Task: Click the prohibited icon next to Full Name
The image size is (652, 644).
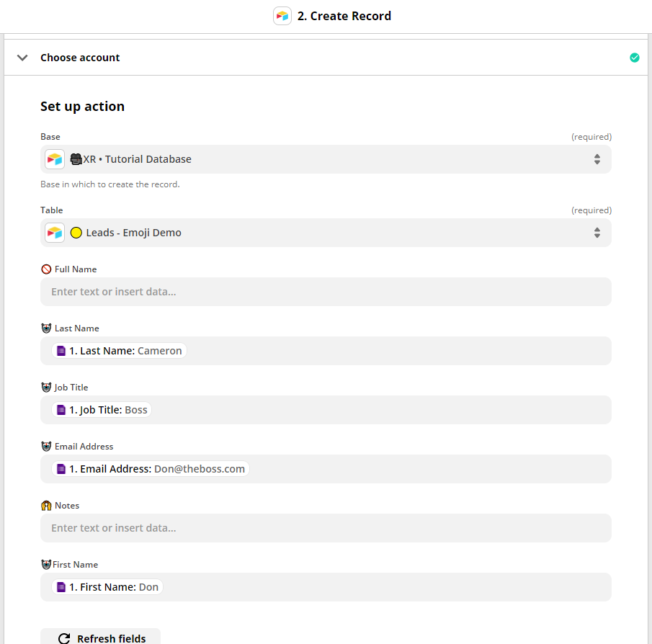Action: point(46,269)
